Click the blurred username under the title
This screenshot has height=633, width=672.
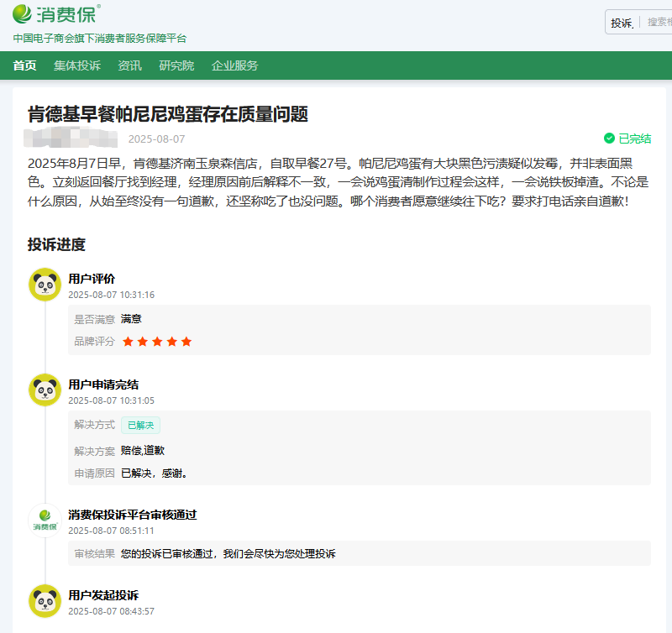(x=71, y=137)
